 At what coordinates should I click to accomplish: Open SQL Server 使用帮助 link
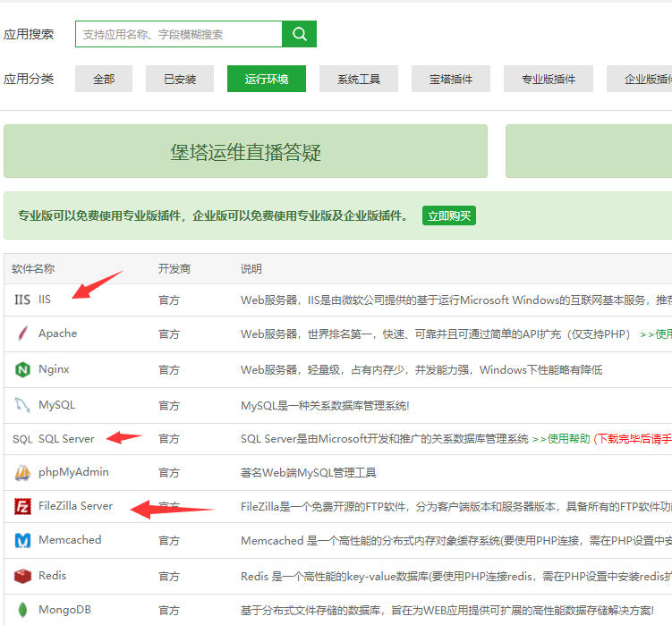coord(565,439)
